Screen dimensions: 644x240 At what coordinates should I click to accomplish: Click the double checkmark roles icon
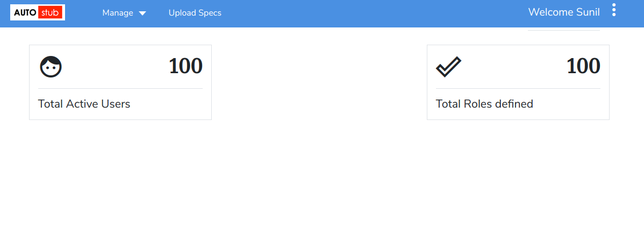448,67
